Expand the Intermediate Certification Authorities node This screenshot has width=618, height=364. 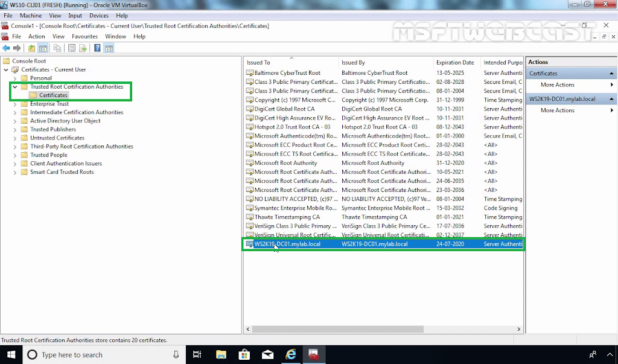[x=15, y=112]
